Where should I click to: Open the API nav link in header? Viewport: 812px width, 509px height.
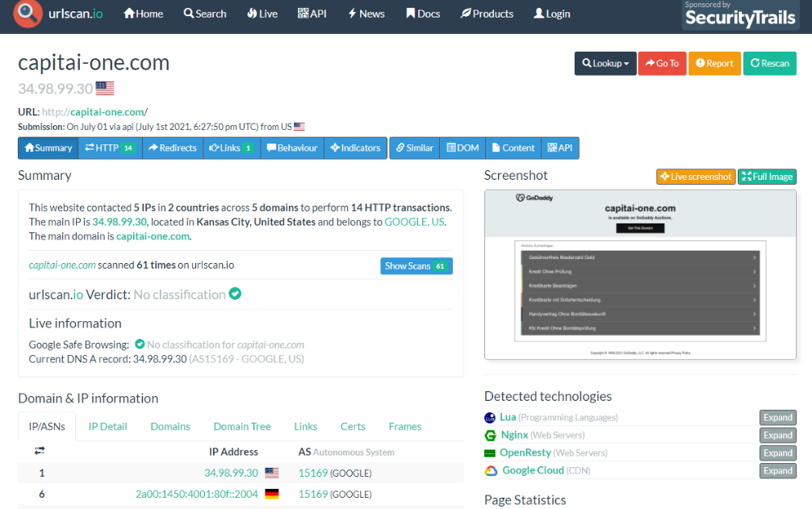pyautogui.click(x=312, y=14)
